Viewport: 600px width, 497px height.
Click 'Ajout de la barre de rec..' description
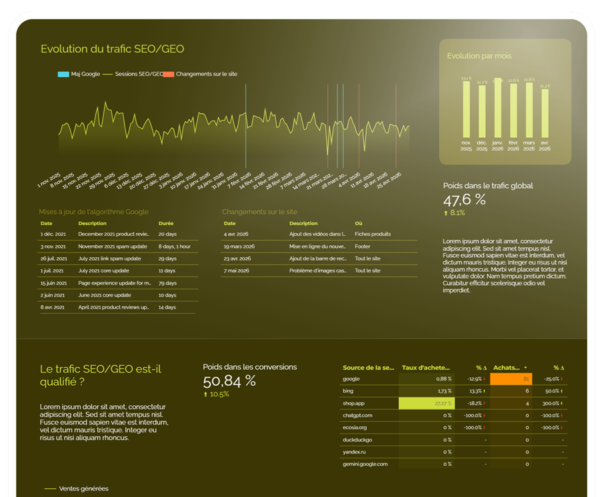(x=318, y=259)
